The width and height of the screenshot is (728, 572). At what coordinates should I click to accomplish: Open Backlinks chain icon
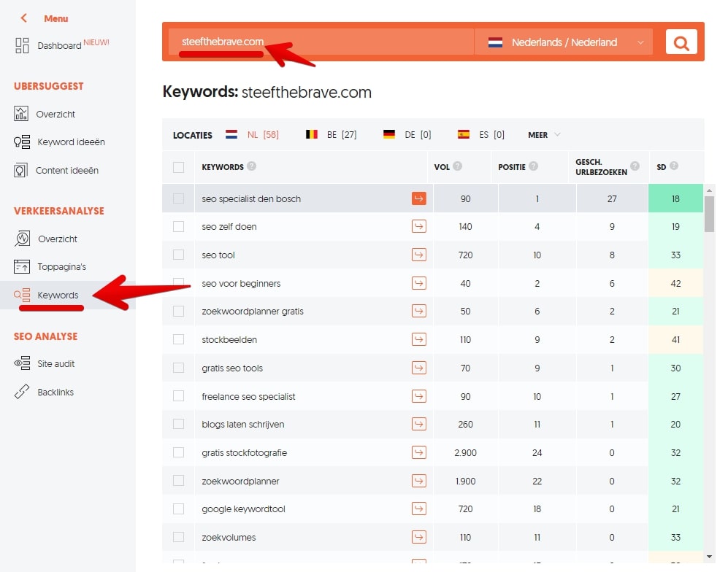pyautogui.click(x=21, y=392)
